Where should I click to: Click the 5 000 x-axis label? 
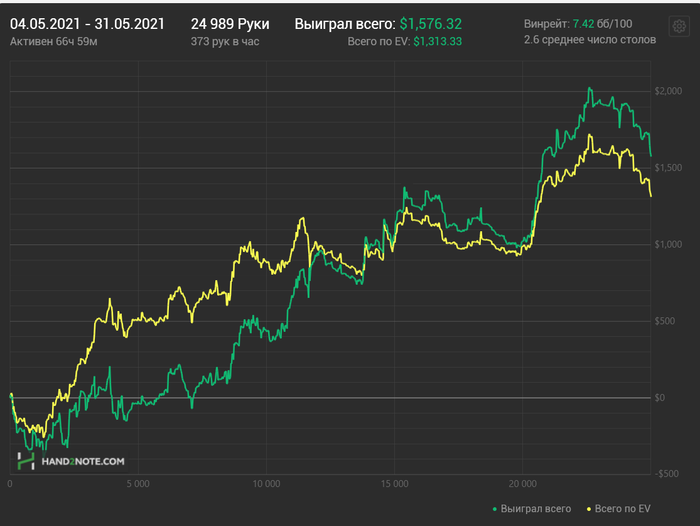pos(138,484)
